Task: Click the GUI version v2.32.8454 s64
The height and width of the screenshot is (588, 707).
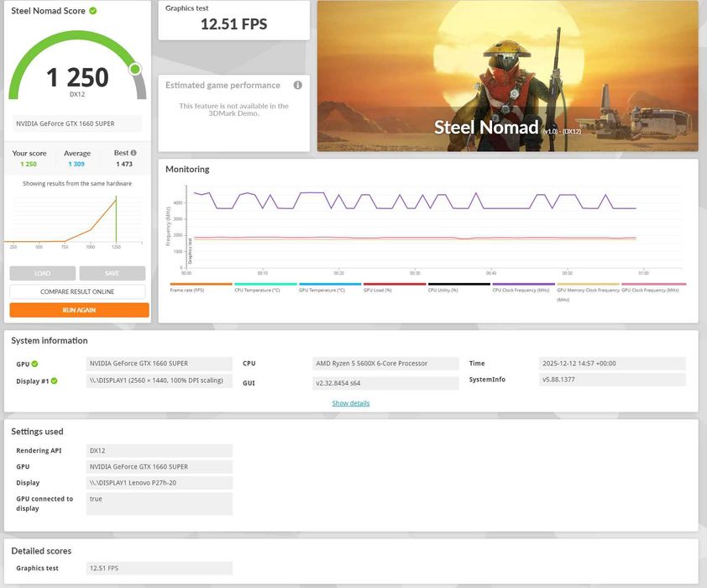Action: pyautogui.click(x=385, y=383)
